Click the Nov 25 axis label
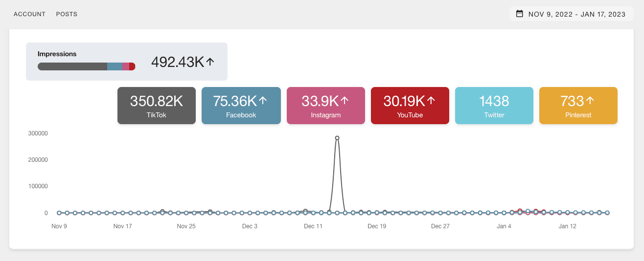 tap(186, 226)
